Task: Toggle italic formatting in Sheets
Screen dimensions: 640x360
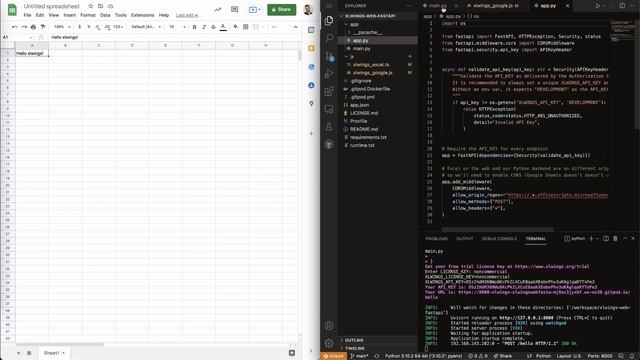Action: click(204, 27)
